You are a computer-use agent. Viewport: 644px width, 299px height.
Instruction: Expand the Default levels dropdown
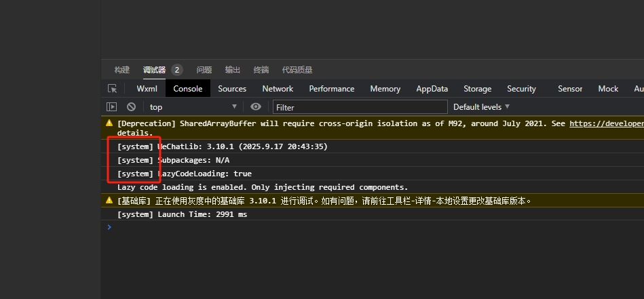pos(481,107)
